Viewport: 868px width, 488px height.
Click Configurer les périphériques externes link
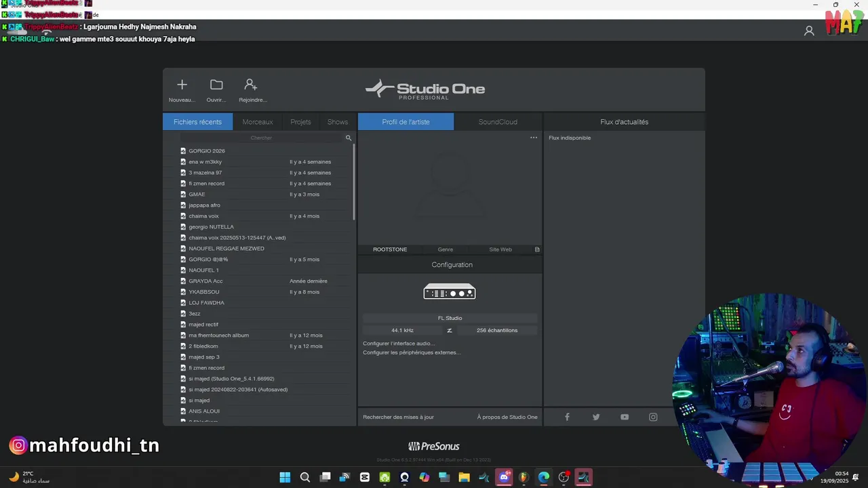(x=412, y=352)
